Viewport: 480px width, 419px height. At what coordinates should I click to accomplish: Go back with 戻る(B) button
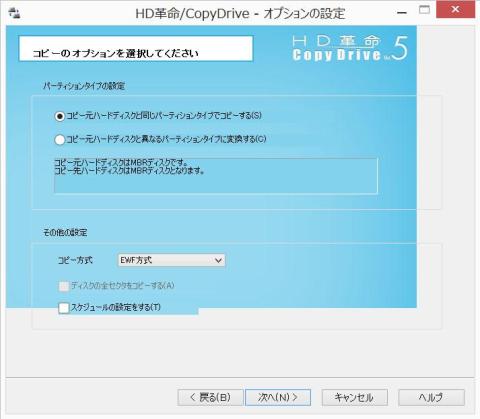click(x=210, y=397)
